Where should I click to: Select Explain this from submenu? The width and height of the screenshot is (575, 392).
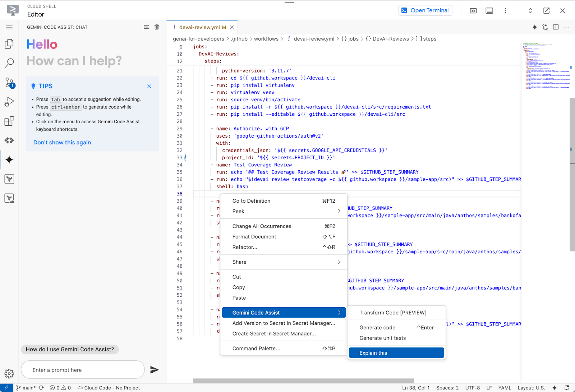(396, 353)
